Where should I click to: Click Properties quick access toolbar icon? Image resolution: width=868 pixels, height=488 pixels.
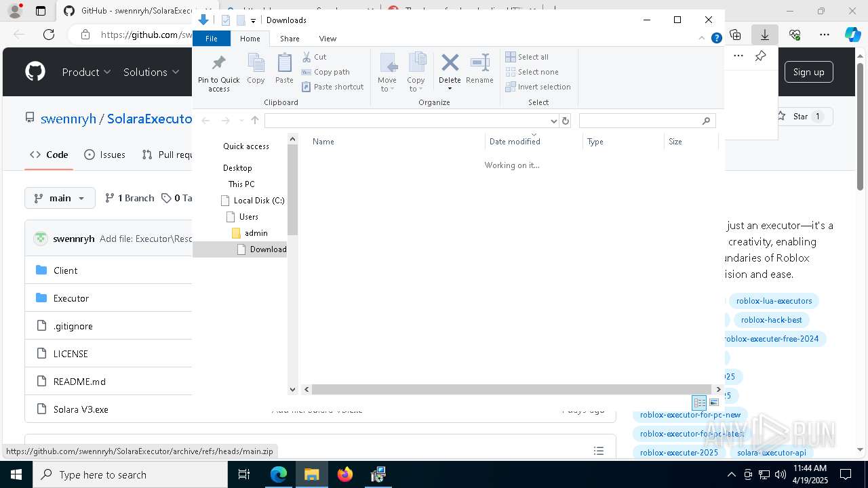[226, 20]
